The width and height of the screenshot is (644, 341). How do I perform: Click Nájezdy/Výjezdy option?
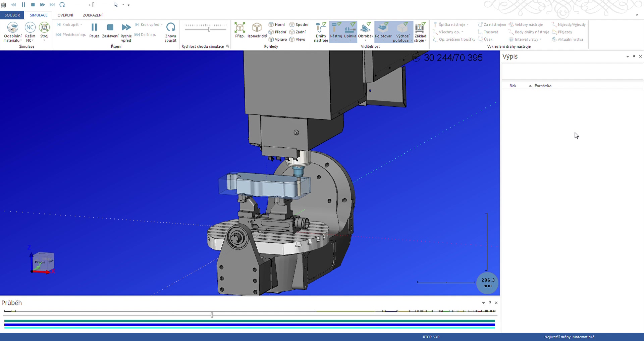point(569,25)
